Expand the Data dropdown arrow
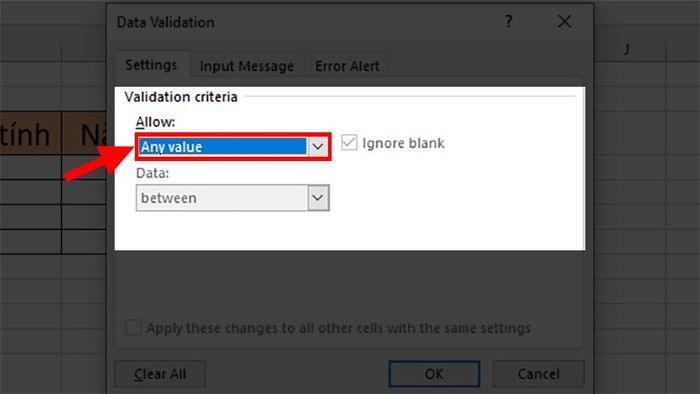The image size is (700, 394). point(318,198)
